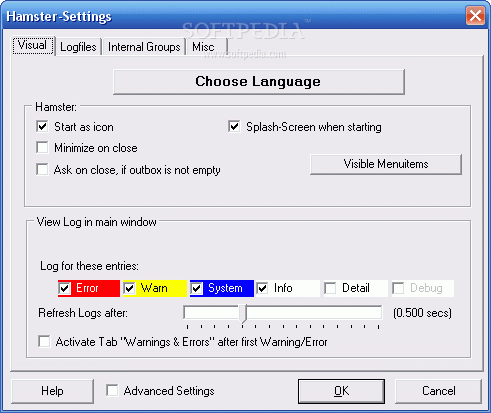Close the Hamster-Settings window
491x413 pixels.
click(475, 16)
